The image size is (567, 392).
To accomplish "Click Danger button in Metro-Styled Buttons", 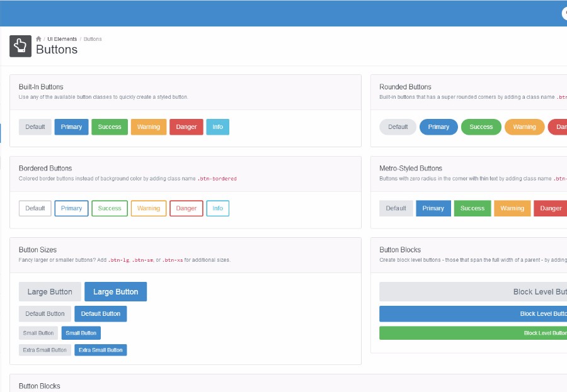I will pos(551,208).
